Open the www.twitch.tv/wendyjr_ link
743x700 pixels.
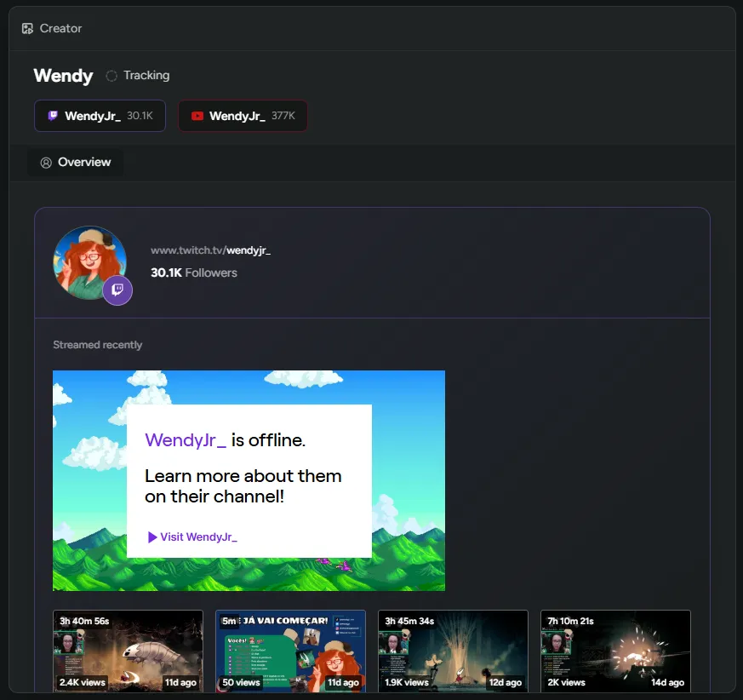coord(210,250)
